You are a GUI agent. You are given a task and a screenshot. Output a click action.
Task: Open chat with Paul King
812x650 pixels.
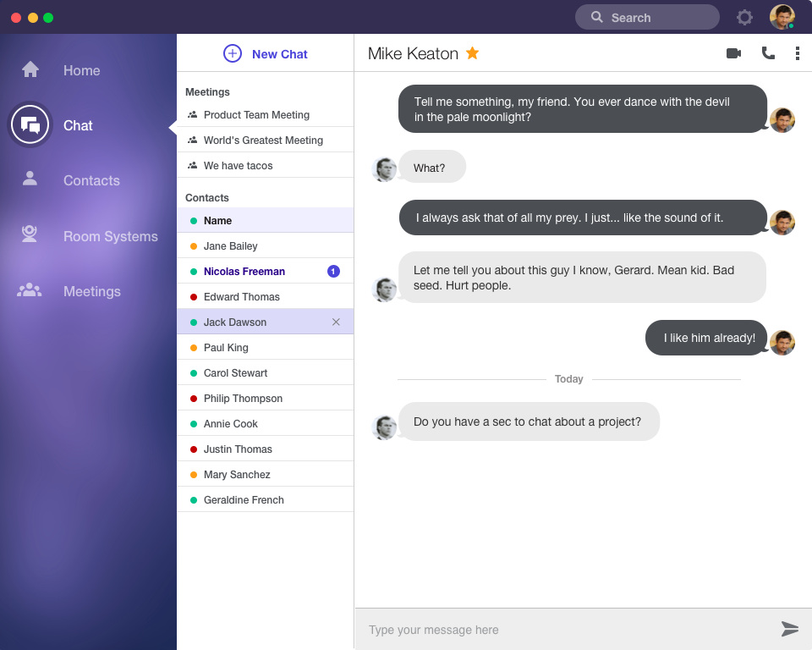point(265,347)
